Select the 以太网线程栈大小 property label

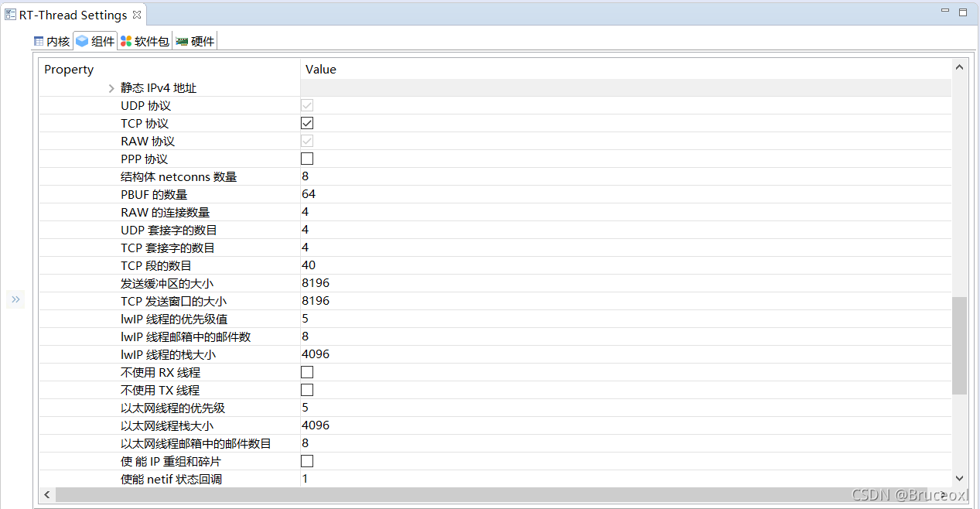click(167, 426)
